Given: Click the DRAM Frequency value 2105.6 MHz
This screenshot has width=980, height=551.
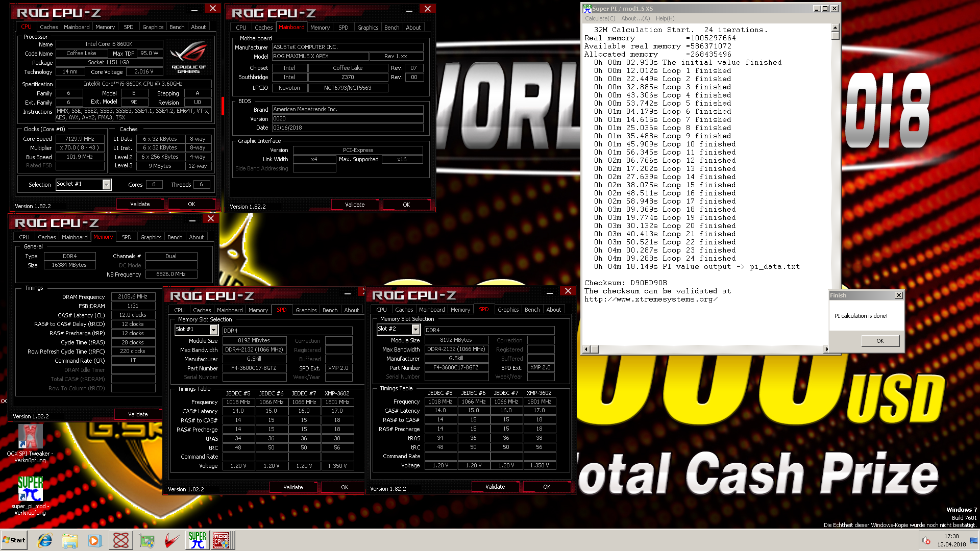Looking at the screenshot, I should [133, 296].
